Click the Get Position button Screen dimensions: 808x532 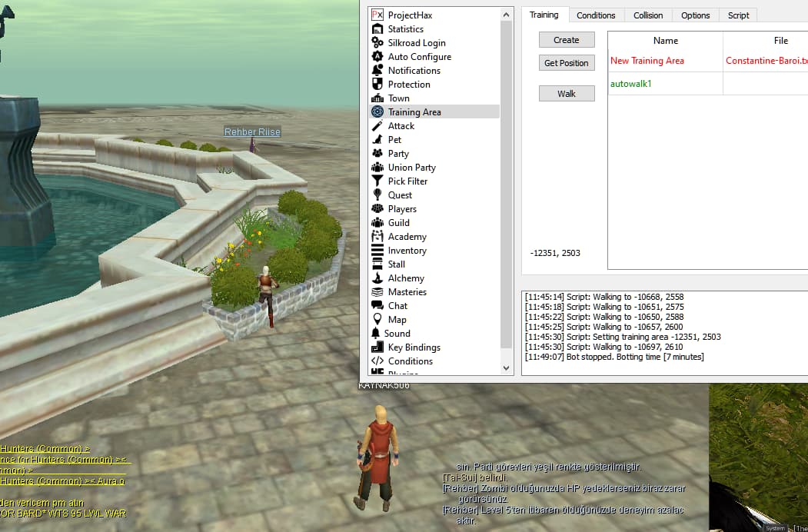(567, 63)
